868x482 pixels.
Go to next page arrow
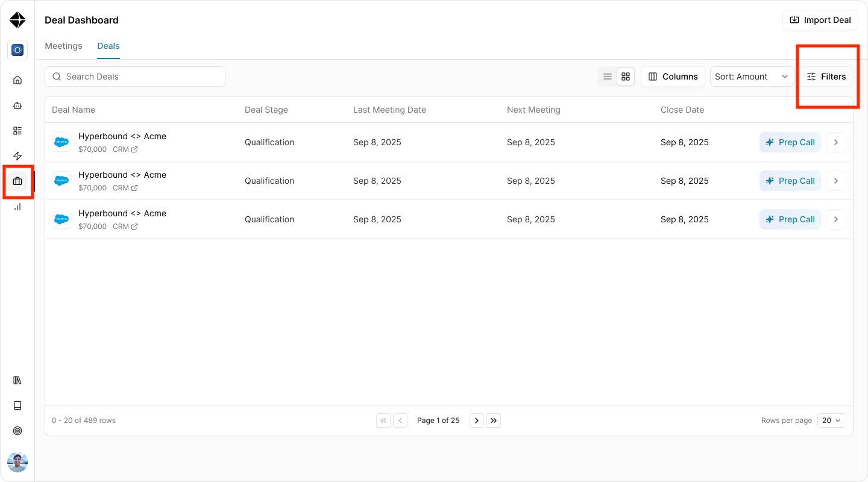[477, 421]
